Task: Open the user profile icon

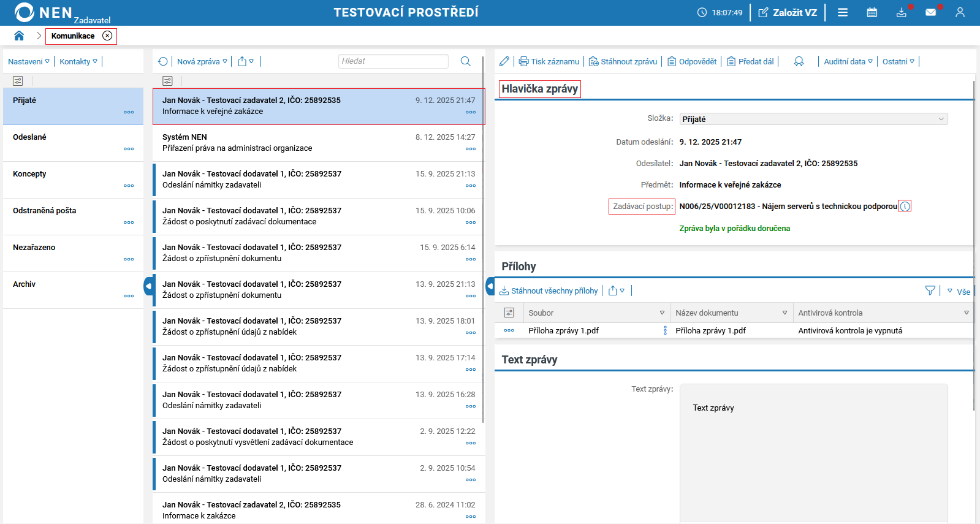Action: coord(960,12)
